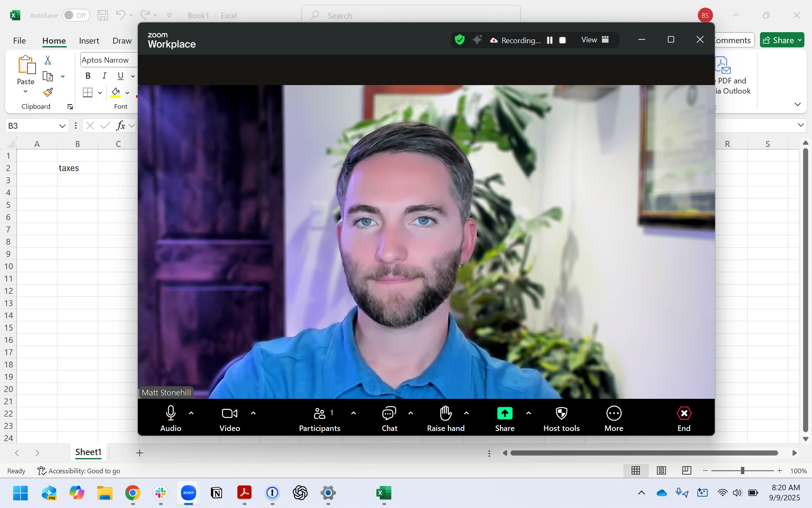The height and width of the screenshot is (508, 812).
Task: Mute the microphone with the Audio icon
Action: [x=171, y=413]
